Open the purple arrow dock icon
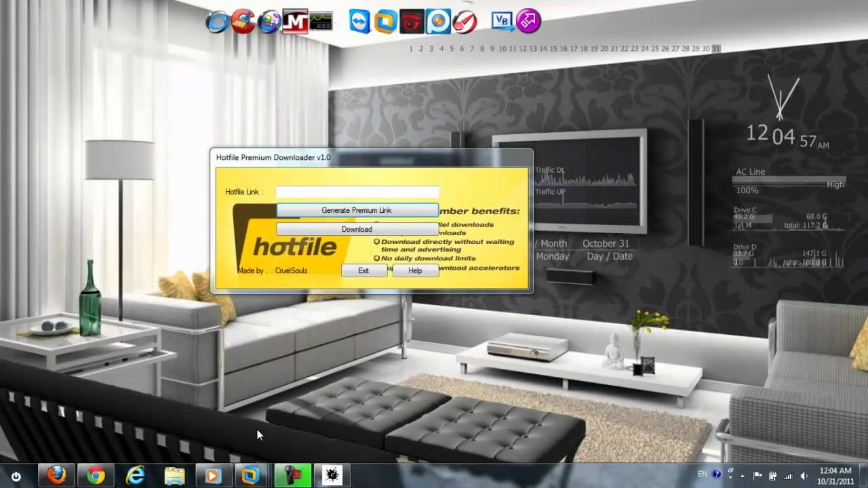This screenshot has height=488, width=868. [528, 22]
